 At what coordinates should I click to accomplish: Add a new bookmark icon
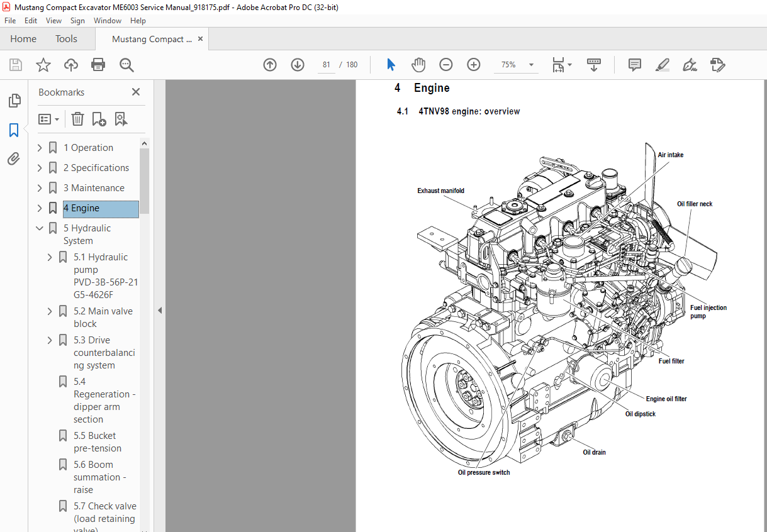(x=99, y=119)
